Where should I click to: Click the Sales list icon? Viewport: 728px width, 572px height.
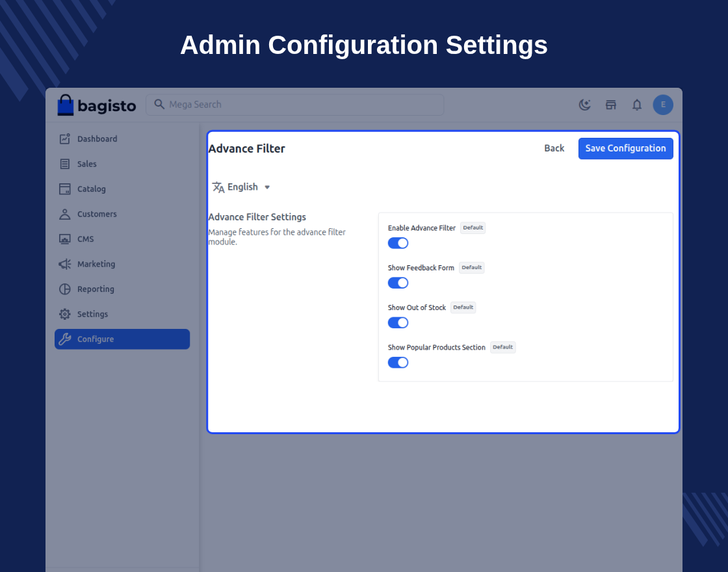(64, 164)
